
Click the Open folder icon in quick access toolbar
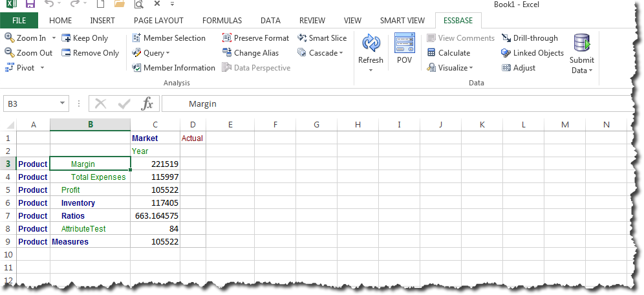click(120, 4)
